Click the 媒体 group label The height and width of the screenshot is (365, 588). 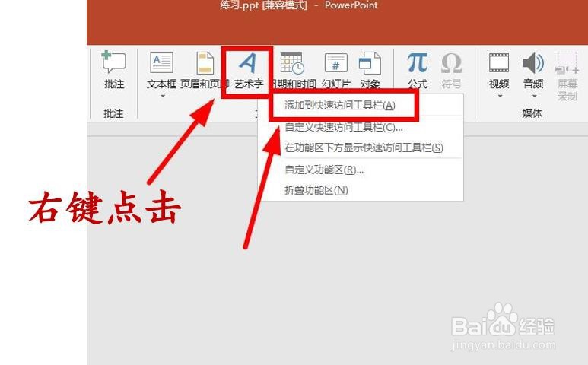pos(532,113)
